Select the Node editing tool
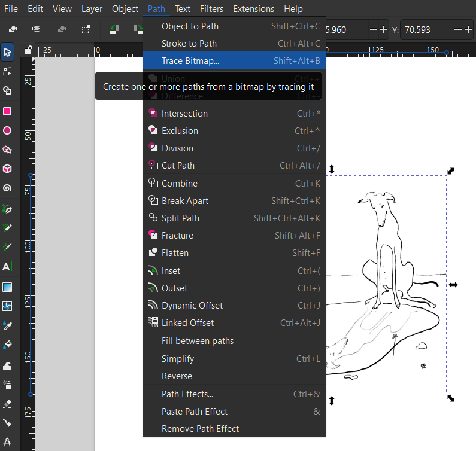 click(x=7, y=72)
